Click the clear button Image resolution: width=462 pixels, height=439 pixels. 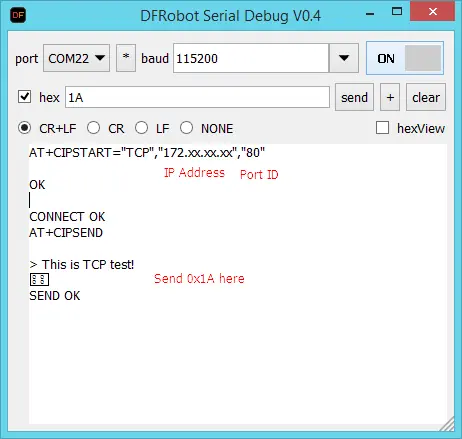pyautogui.click(x=426, y=97)
